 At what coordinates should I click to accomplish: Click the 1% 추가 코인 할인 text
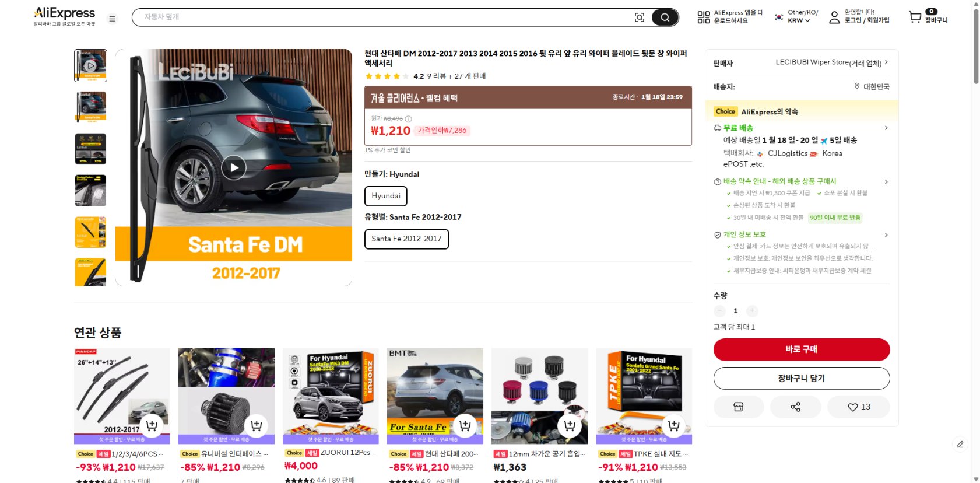click(x=388, y=150)
